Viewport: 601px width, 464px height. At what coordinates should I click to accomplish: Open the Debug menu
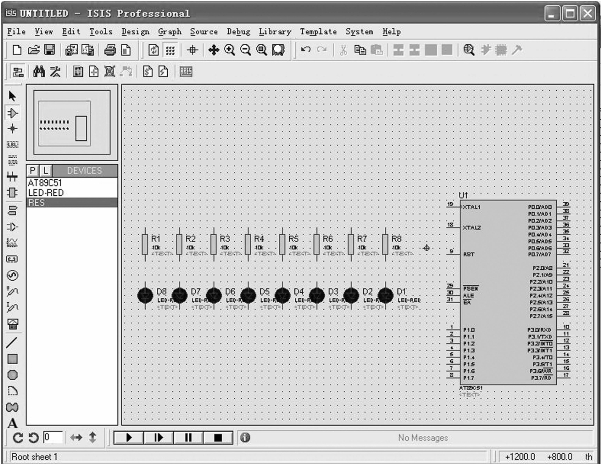pyautogui.click(x=238, y=32)
